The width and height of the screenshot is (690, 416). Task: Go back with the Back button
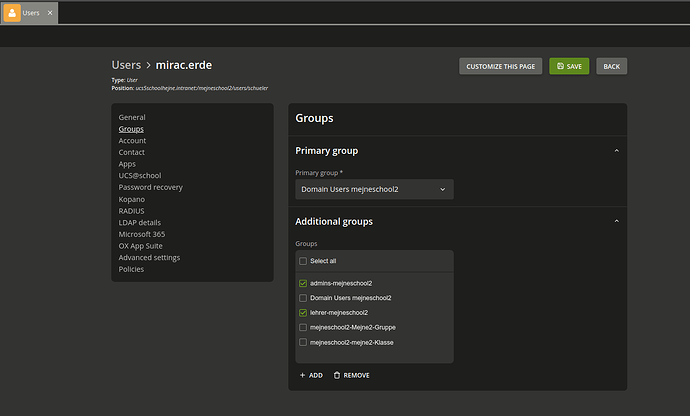point(611,66)
